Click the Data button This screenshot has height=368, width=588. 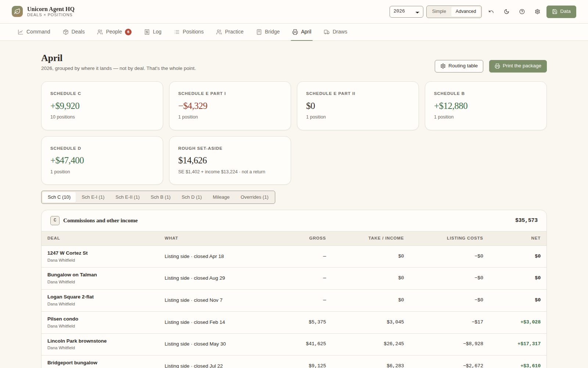pos(561,12)
